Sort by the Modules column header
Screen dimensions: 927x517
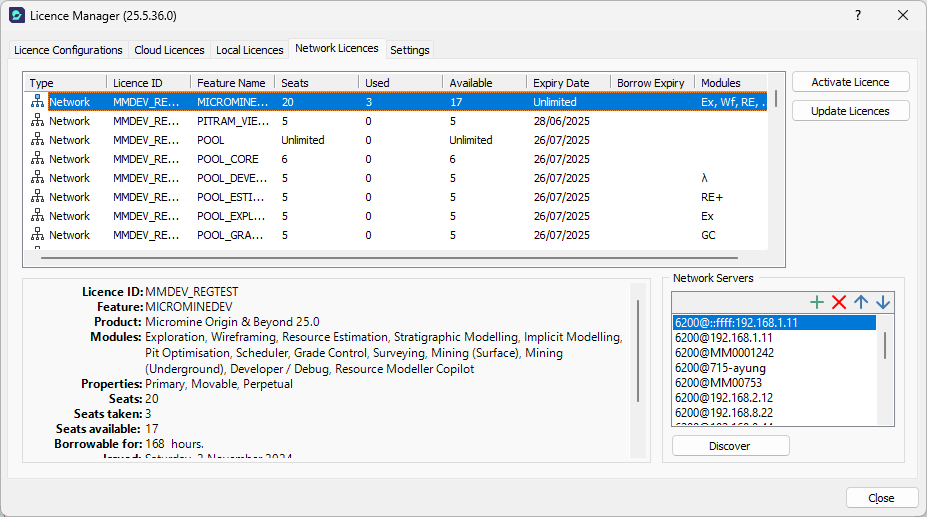(x=731, y=83)
